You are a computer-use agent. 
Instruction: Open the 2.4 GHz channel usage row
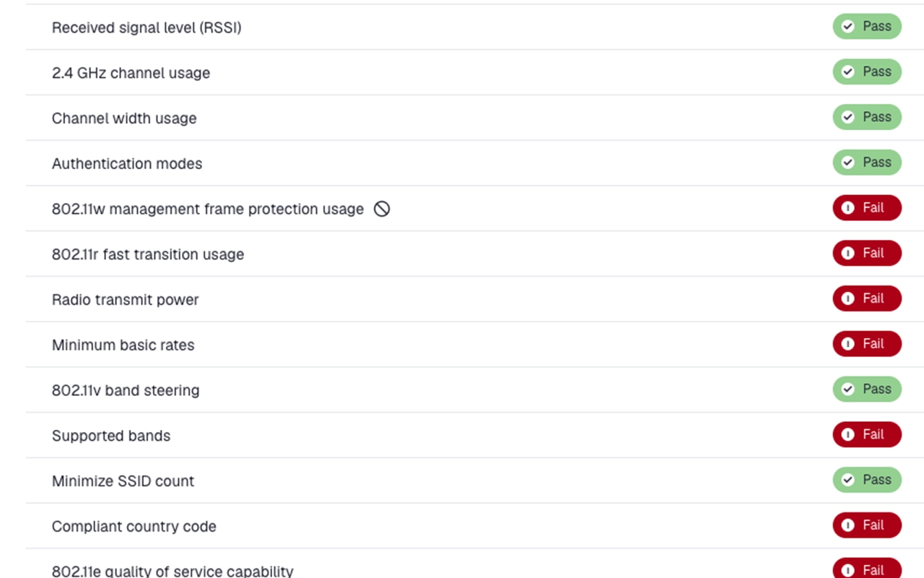(475, 72)
